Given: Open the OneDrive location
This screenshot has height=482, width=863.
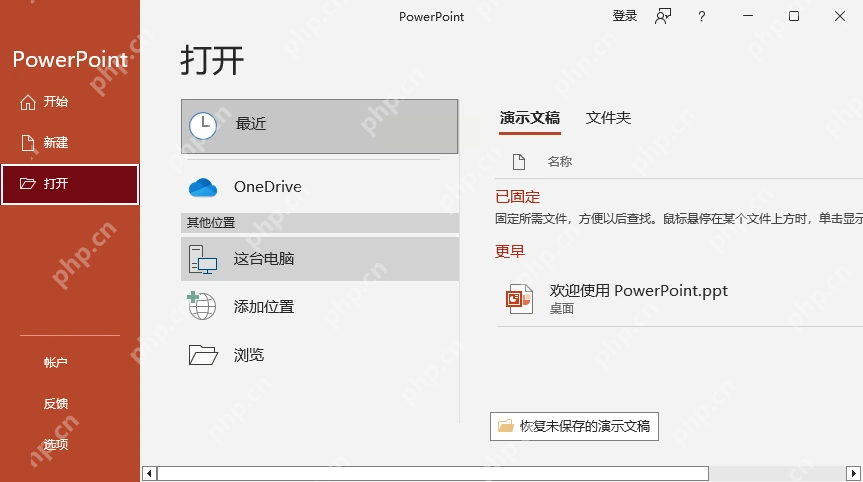Looking at the screenshot, I should pos(319,187).
